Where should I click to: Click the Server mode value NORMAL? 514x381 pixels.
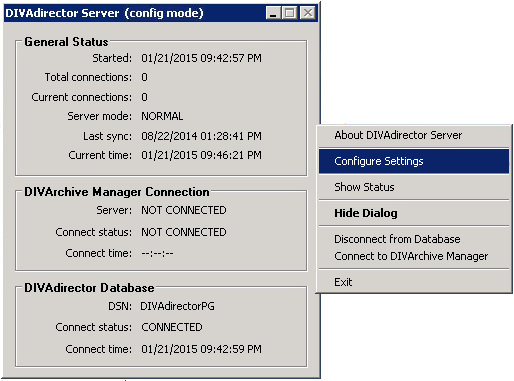click(x=162, y=116)
